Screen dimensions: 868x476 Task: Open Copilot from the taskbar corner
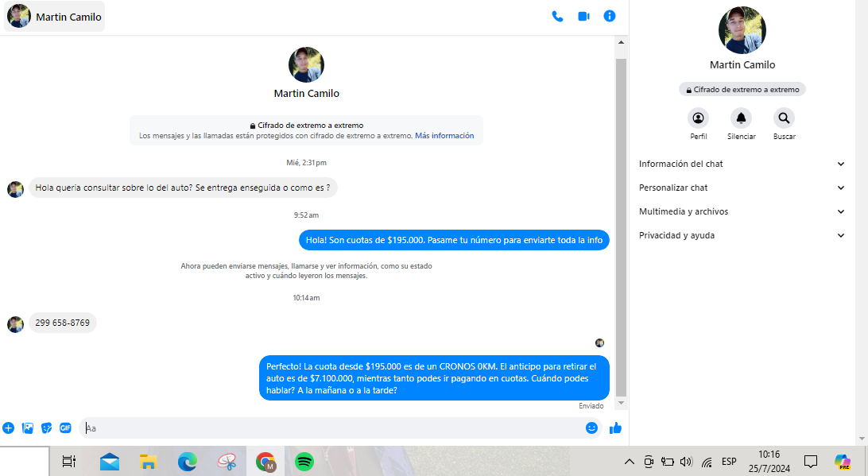842,461
